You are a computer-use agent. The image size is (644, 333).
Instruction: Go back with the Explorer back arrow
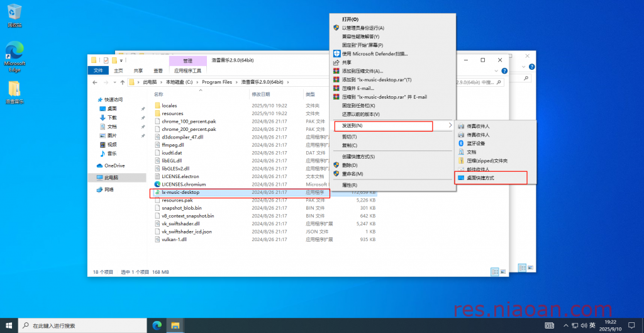tap(95, 82)
